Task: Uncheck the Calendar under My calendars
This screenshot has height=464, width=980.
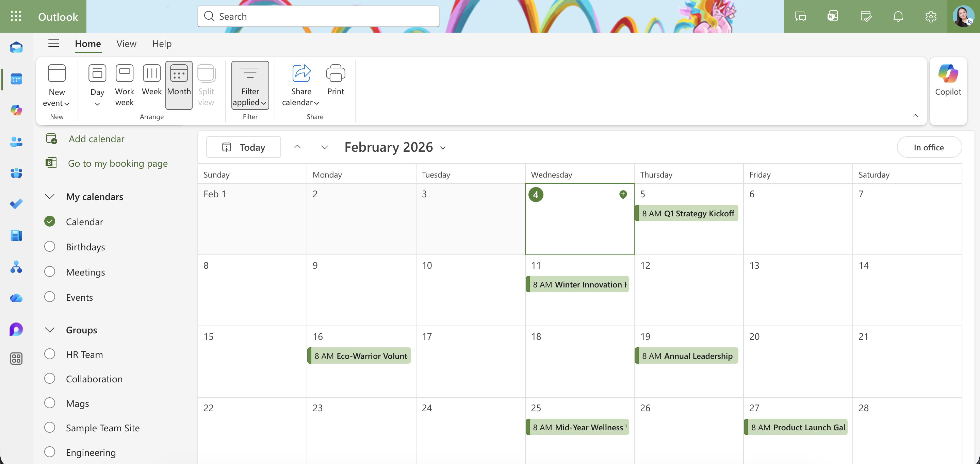Action: (50, 221)
